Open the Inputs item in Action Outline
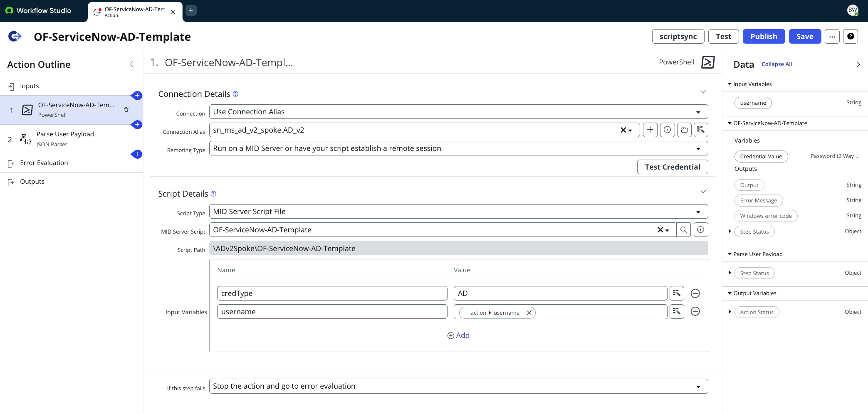This screenshot has width=868, height=414. point(29,86)
